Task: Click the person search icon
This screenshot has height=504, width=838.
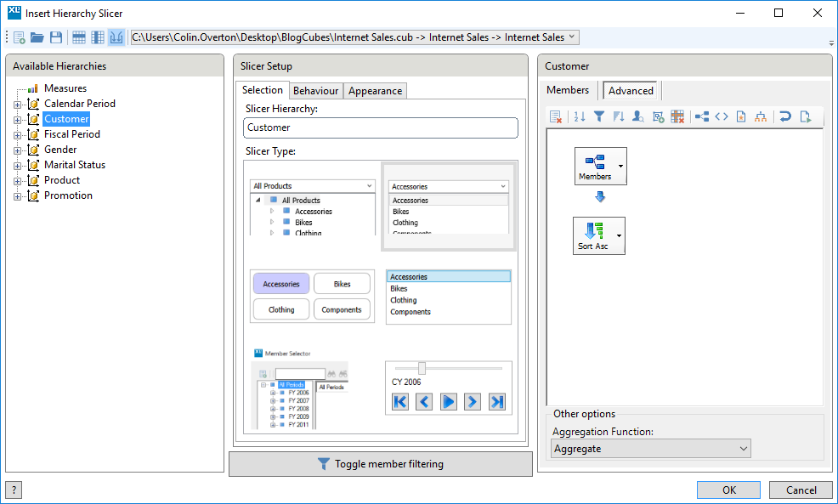Action: click(x=638, y=116)
